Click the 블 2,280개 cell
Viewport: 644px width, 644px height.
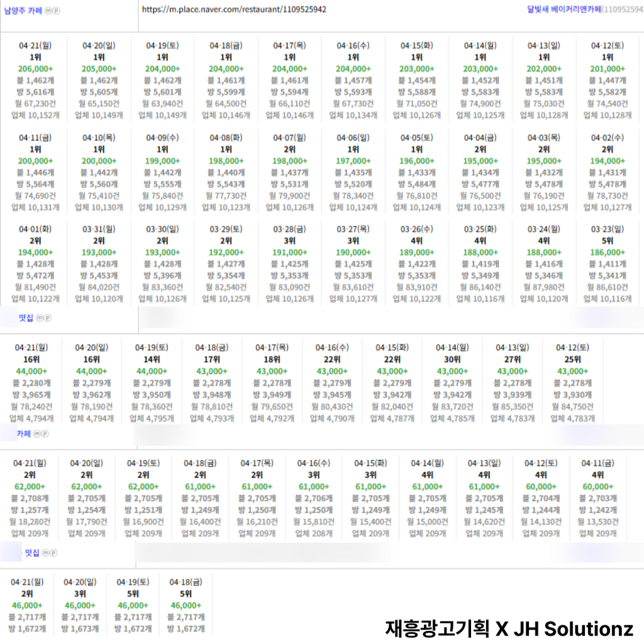click(31, 383)
